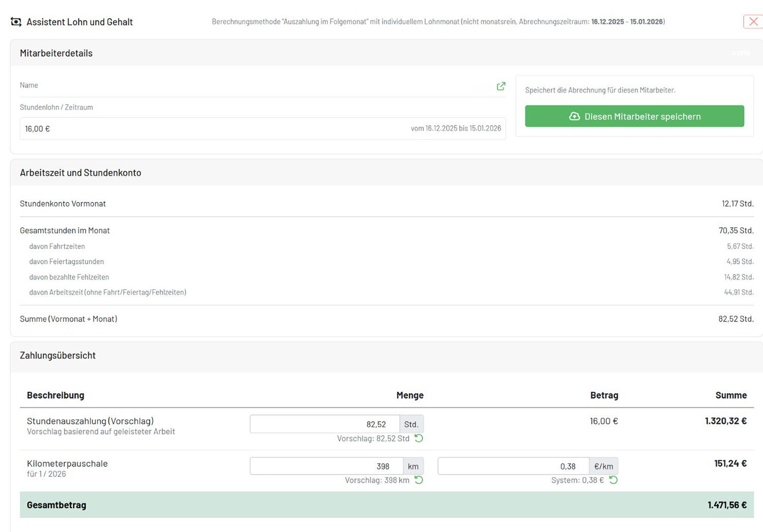Viewport: 763px width, 532px height.
Task: Click the payroll assistant icon beside the title
Action: [16, 22]
